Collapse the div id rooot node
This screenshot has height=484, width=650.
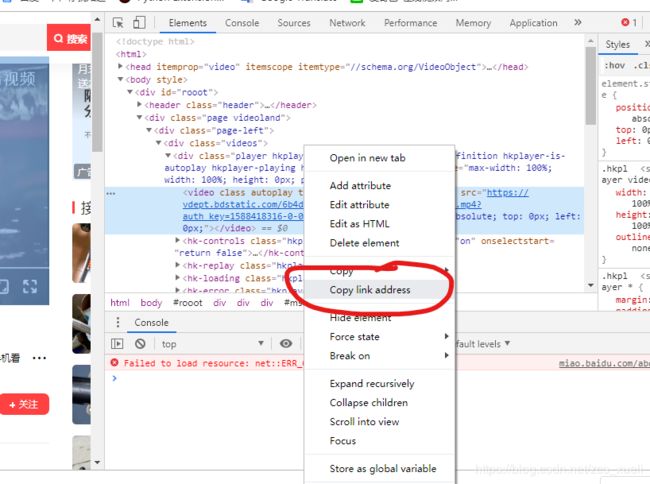coord(130,92)
